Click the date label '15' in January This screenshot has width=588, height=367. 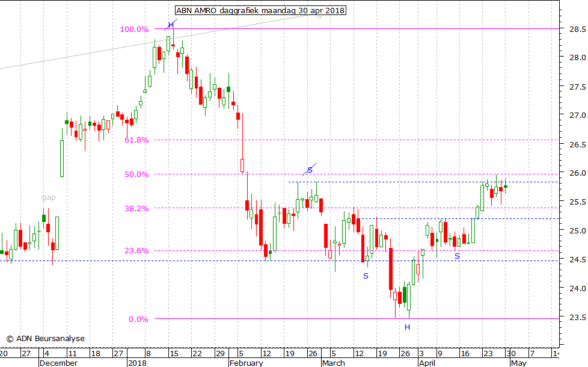[174, 353]
